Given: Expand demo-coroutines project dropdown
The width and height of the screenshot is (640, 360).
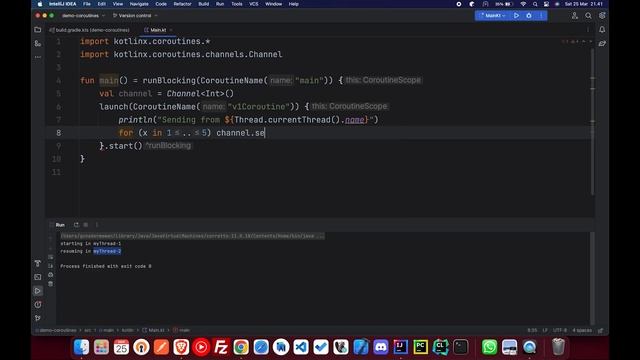Looking at the screenshot, I should point(83,16).
